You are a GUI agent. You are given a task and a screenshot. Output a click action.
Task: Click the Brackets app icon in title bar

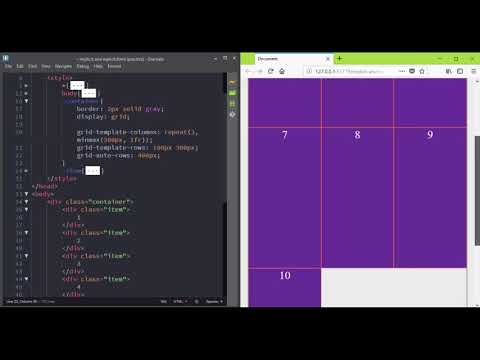pyautogui.click(x=6, y=59)
